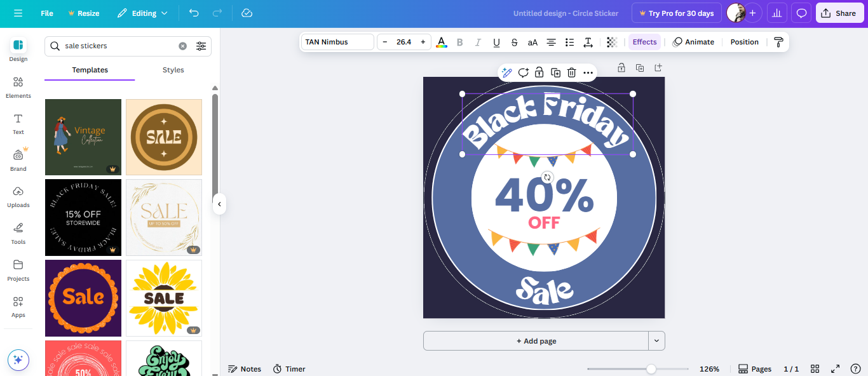Undo the last action

[194, 13]
